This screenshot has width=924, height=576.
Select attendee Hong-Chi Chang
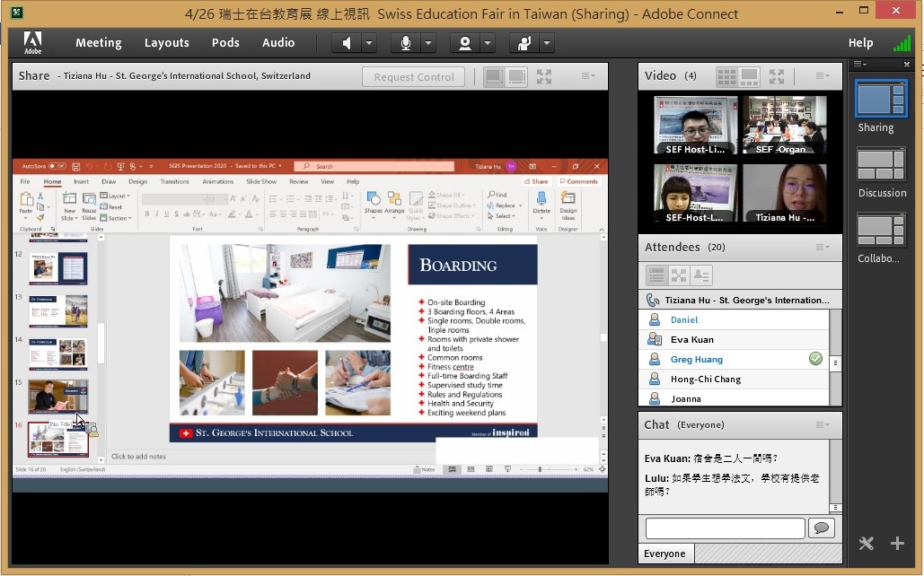734,380
